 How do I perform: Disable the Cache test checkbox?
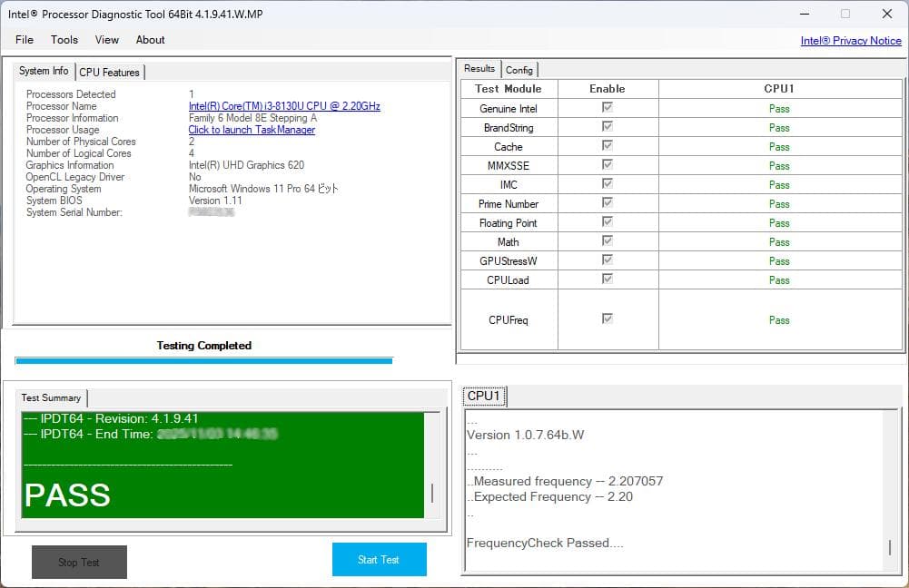click(607, 146)
